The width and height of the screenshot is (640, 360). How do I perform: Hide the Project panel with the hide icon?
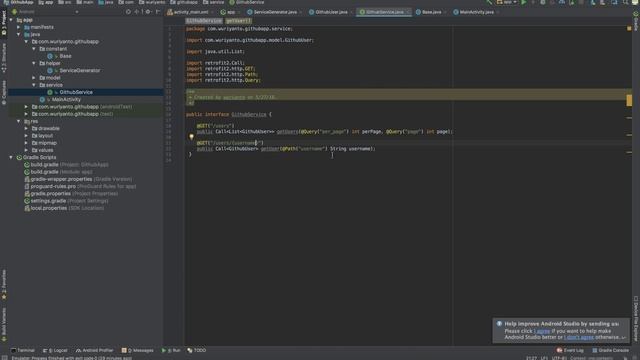pos(158,12)
